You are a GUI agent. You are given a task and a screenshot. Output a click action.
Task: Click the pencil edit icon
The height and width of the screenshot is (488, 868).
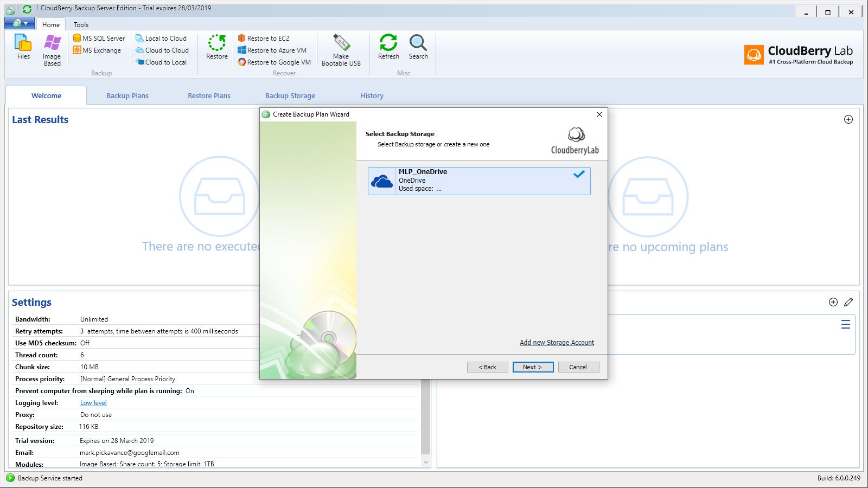849,302
